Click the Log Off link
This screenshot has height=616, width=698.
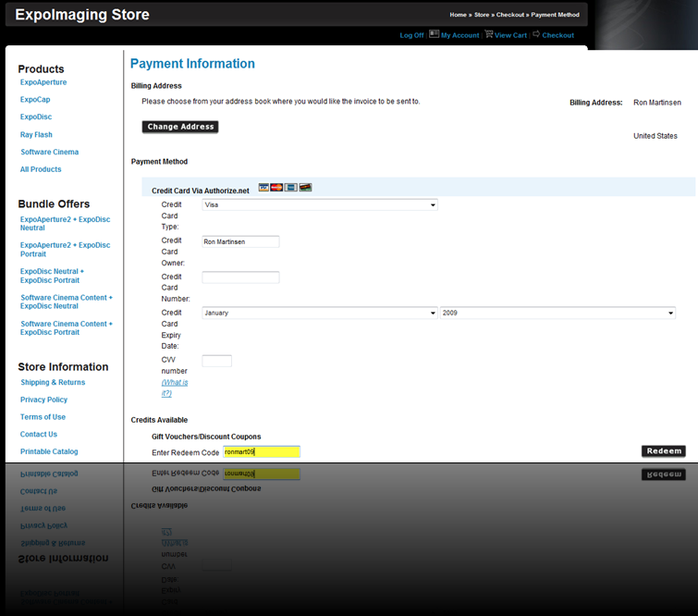tap(411, 35)
